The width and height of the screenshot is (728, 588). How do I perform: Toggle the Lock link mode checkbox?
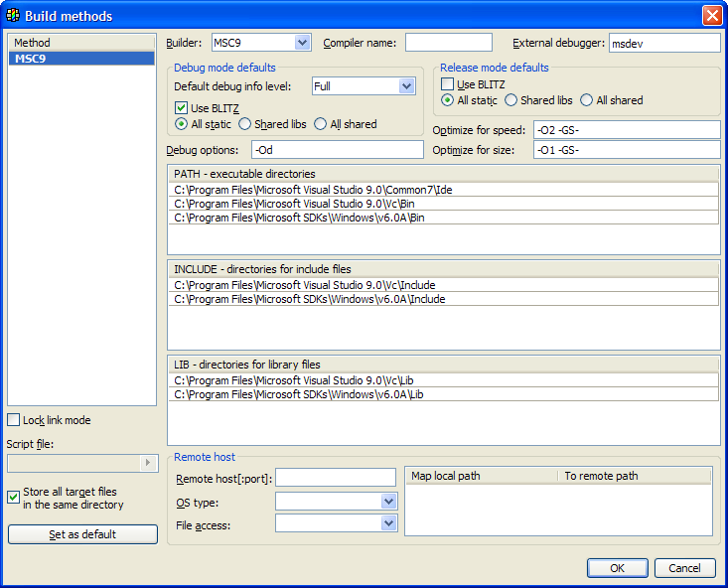click(14, 420)
